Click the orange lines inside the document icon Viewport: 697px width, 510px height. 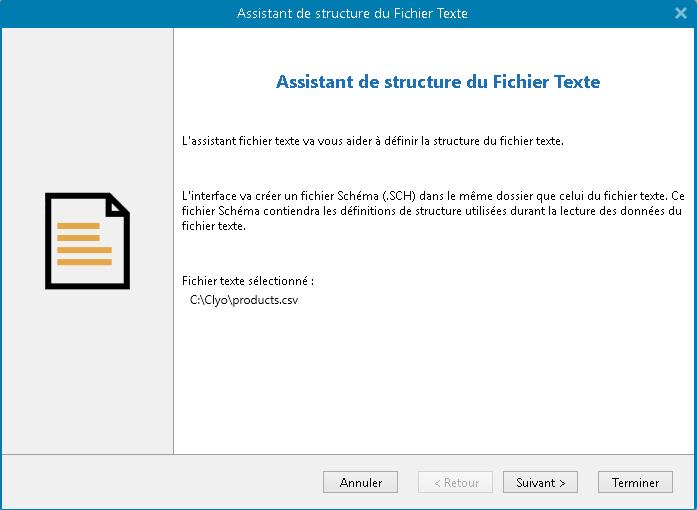(84, 244)
